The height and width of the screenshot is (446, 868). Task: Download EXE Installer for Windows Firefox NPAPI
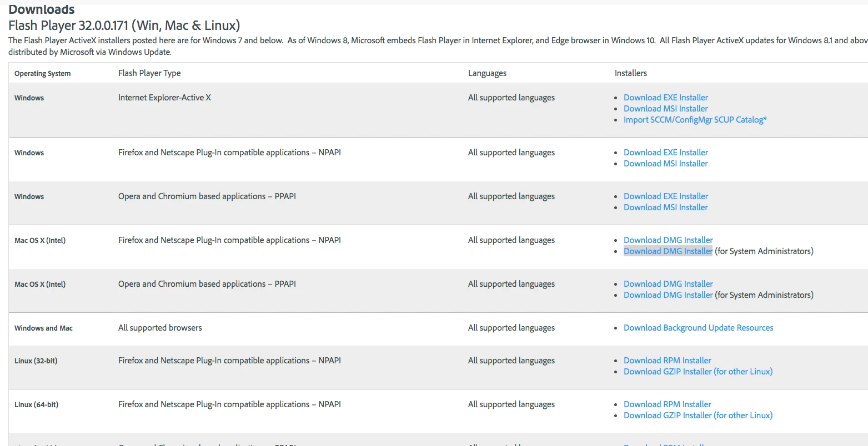(x=666, y=153)
